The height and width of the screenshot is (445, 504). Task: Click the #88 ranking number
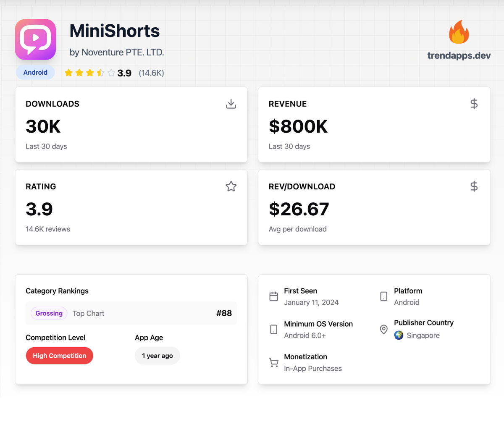click(224, 313)
